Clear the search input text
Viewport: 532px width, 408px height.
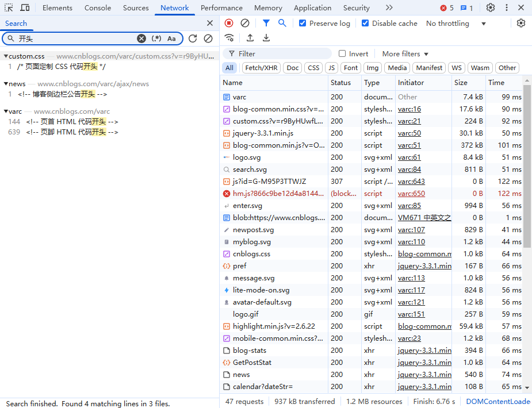tap(141, 39)
